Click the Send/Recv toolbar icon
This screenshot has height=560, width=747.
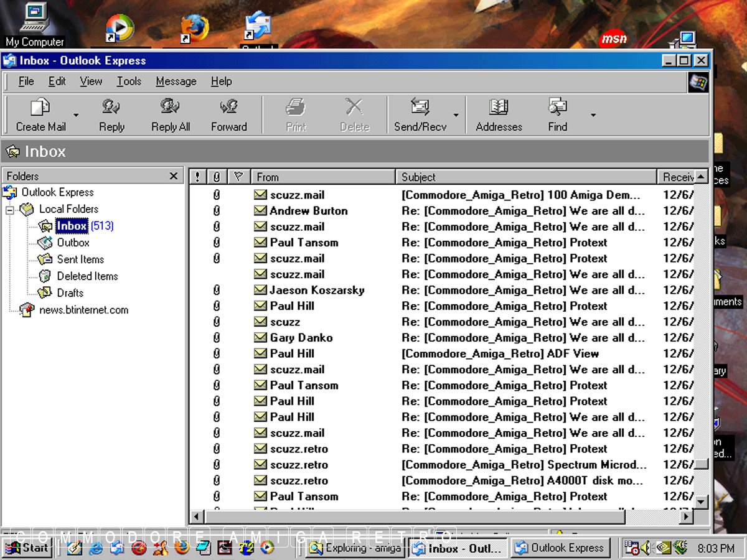coord(420,108)
